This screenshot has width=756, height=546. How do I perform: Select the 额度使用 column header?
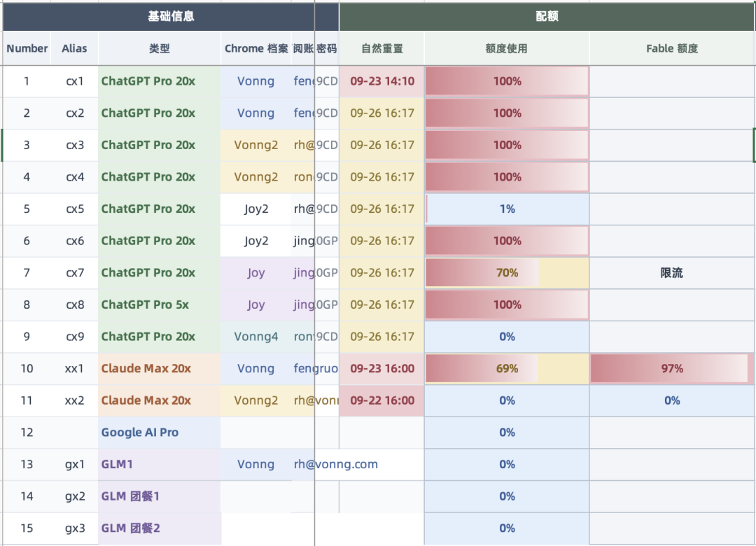click(506, 48)
